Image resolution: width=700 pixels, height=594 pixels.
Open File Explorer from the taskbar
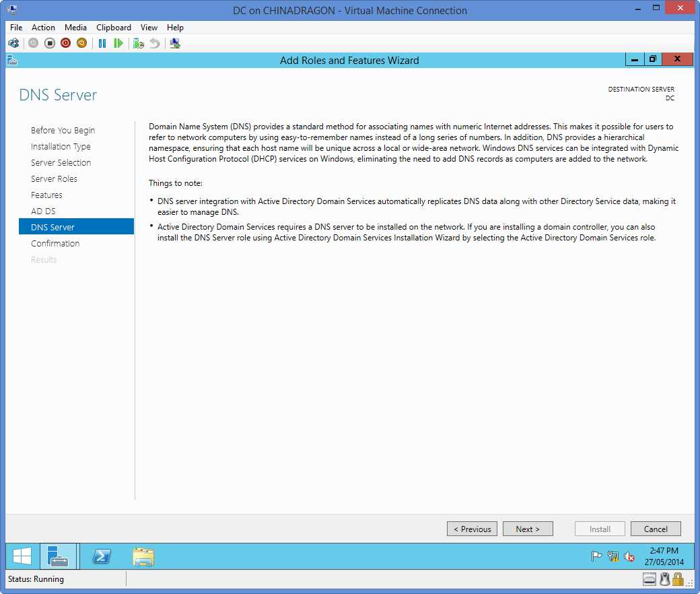tap(143, 557)
